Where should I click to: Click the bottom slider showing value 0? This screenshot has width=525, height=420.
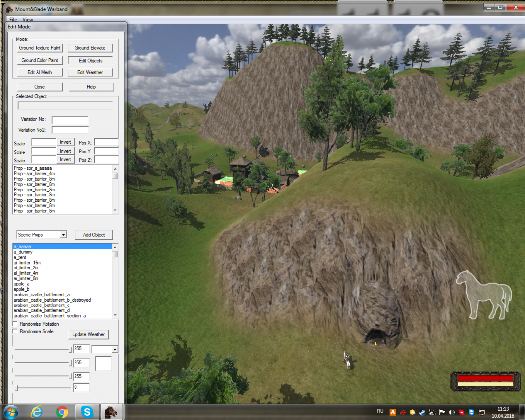(17, 388)
